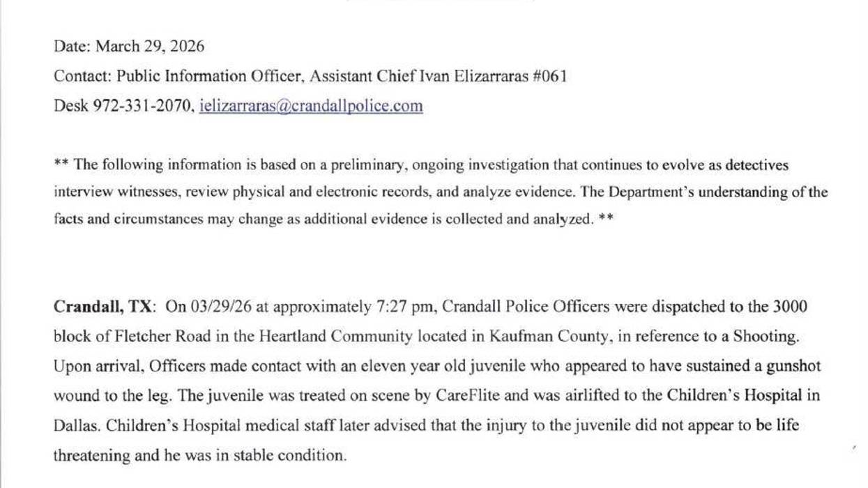The height and width of the screenshot is (488, 868).
Task: Click the badge number "#061"
Action: point(549,76)
